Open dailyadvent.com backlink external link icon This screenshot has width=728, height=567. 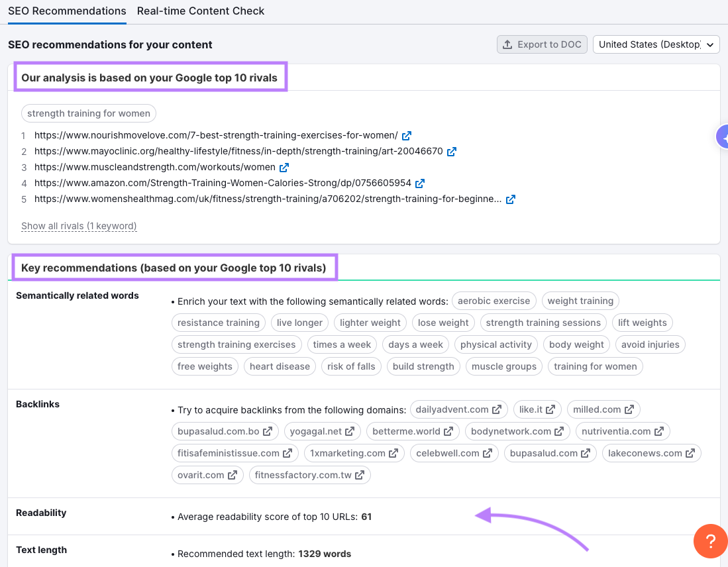pyautogui.click(x=497, y=409)
